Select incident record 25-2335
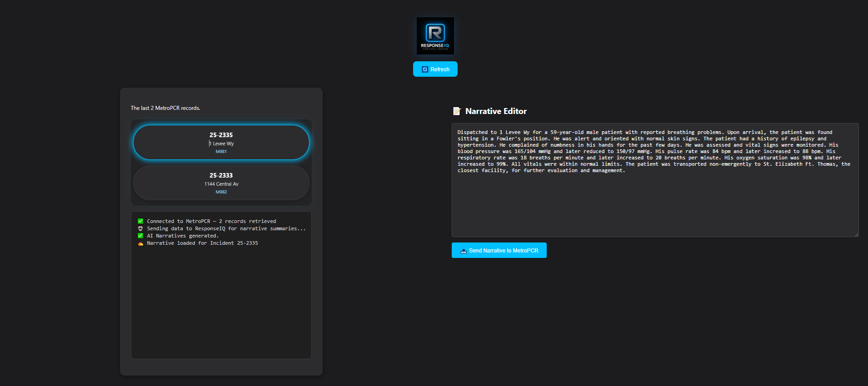This screenshot has height=386, width=868. tap(221, 142)
